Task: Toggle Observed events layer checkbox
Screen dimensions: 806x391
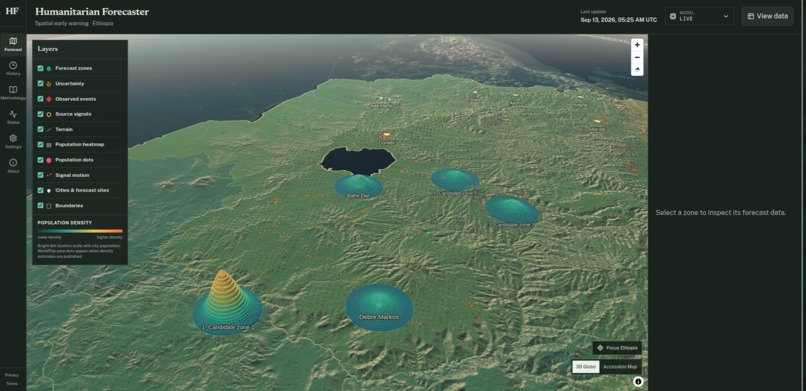Action: (x=41, y=99)
